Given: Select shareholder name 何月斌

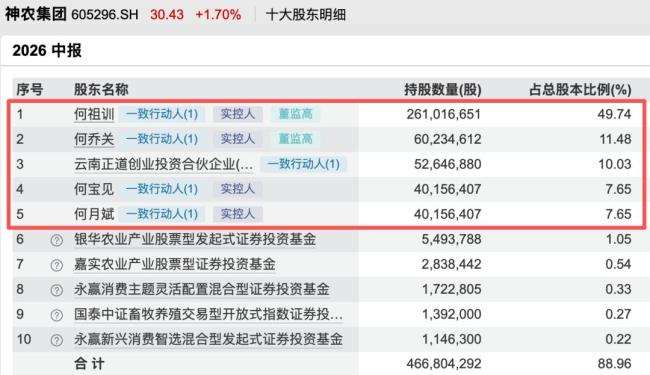Looking at the screenshot, I should coord(94,214).
